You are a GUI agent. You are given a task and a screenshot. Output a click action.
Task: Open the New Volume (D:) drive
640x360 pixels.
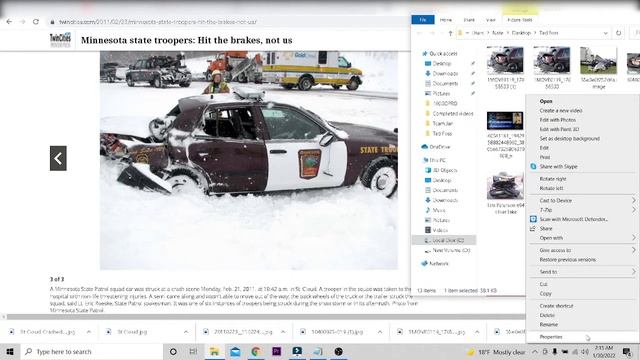coord(451,250)
